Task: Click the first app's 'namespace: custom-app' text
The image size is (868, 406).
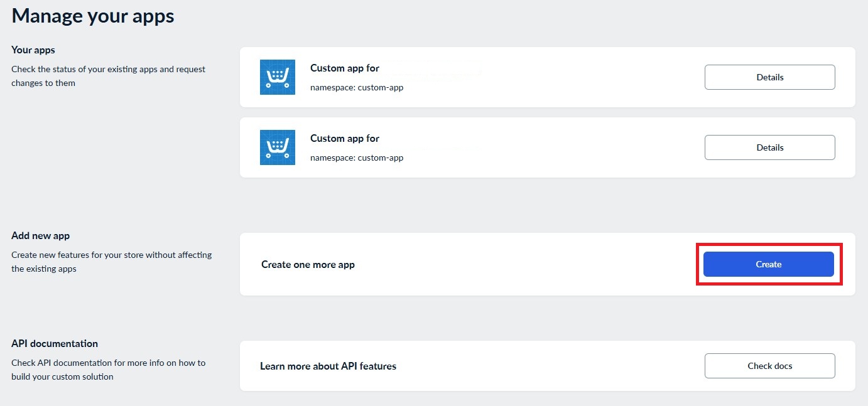Action: [357, 88]
